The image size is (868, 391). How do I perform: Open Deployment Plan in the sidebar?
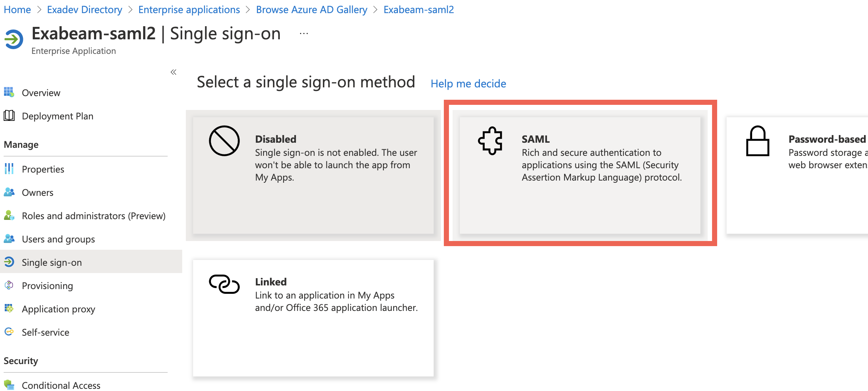pos(91,116)
